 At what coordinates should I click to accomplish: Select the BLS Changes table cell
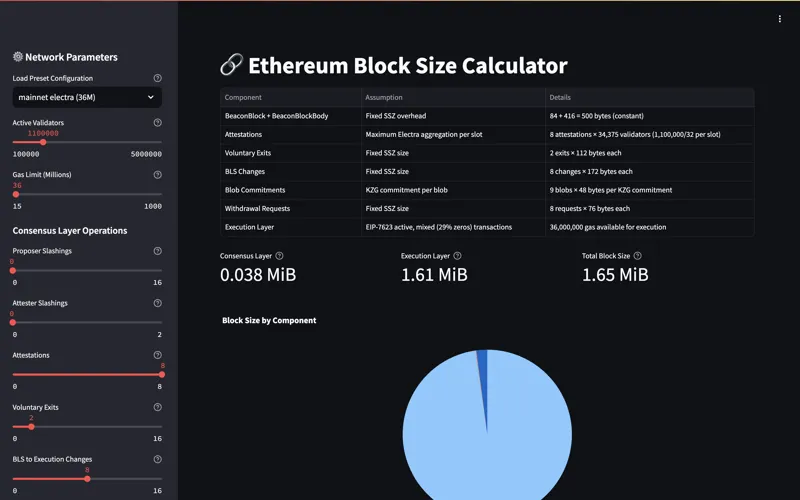coord(291,171)
